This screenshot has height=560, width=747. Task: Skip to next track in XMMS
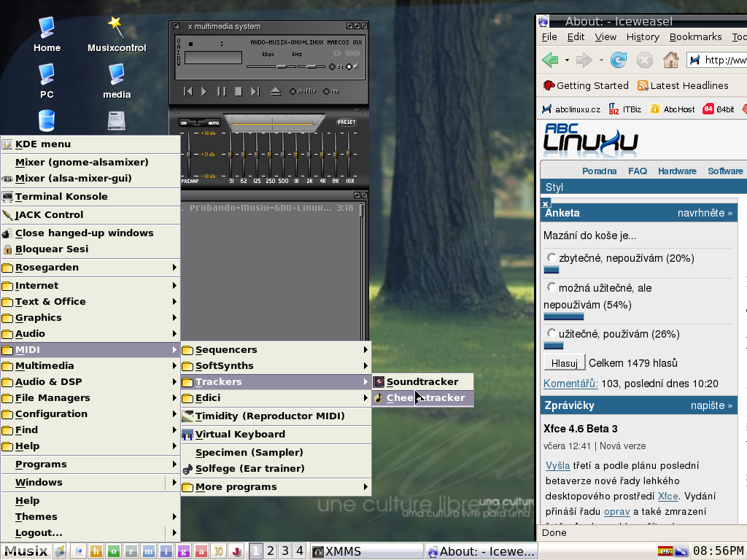tap(255, 91)
